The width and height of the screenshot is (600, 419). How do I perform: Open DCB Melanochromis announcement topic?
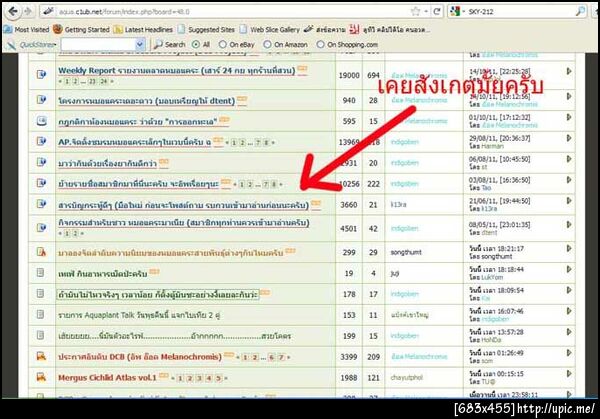click(140, 357)
